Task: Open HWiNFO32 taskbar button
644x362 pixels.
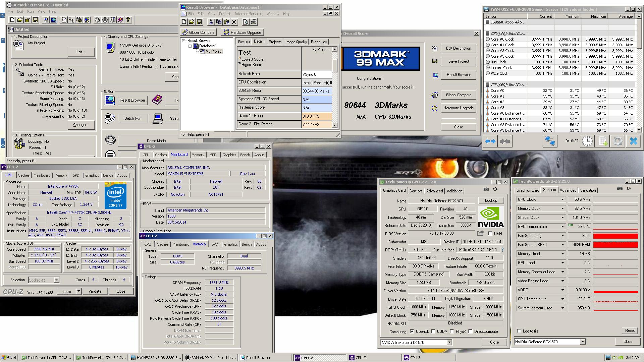Action: 156,358
